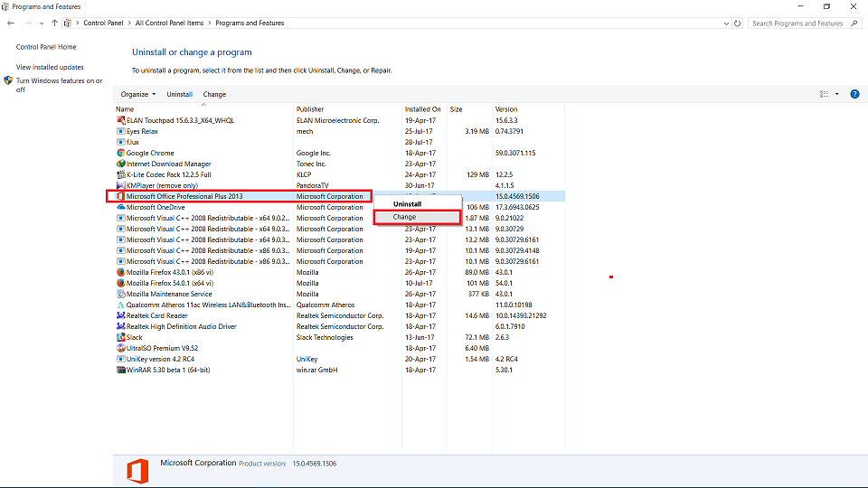Viewport: 868px width, 488px height.
Task: Click the up arrow navigation icon
Action: (56, 23)
